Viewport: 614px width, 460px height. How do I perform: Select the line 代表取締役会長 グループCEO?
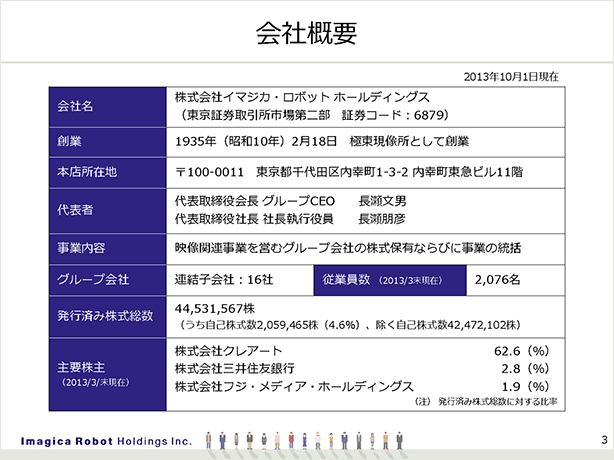(255, 201)
